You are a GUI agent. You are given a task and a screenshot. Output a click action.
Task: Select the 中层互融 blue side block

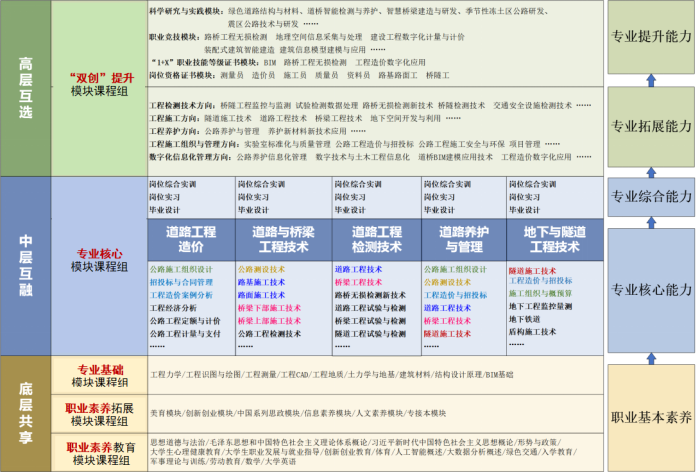pyautogui.click(x=25, y=265)
